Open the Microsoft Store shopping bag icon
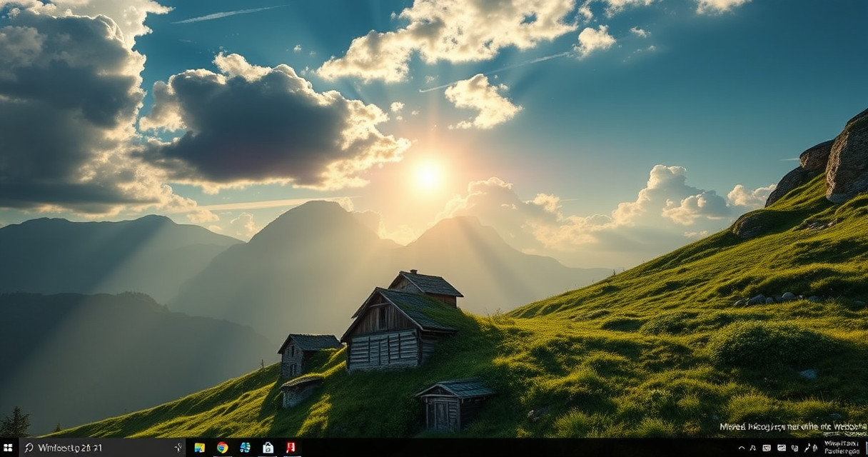Viewport: 868px width, 457px height. pyautogui.click(x=268, y=448)
